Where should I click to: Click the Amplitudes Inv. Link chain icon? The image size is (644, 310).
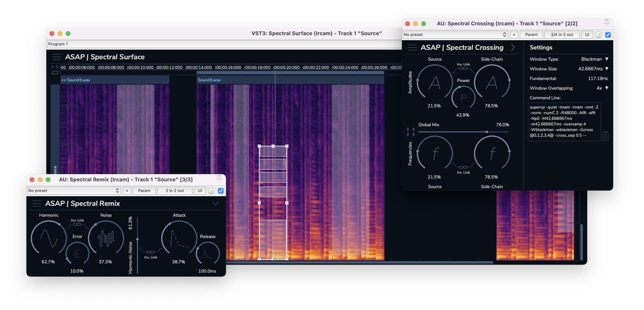tap(463, 69)
